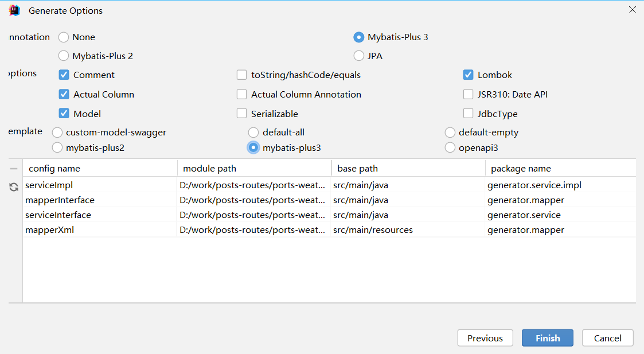Click the config name column header
The width and height of the screenshot is (644, 354).
pyautogui.click(x=100, y=169)
